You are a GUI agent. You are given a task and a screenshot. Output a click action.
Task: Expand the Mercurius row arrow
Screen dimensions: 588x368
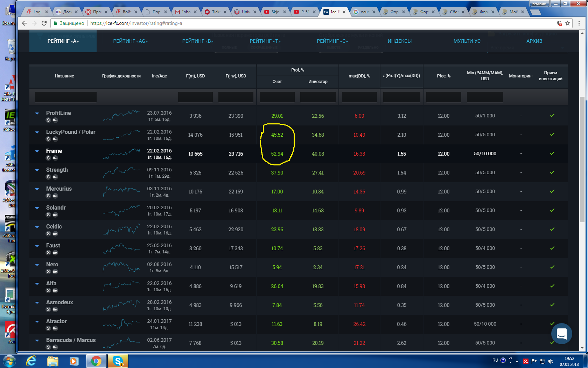[37, 189]
